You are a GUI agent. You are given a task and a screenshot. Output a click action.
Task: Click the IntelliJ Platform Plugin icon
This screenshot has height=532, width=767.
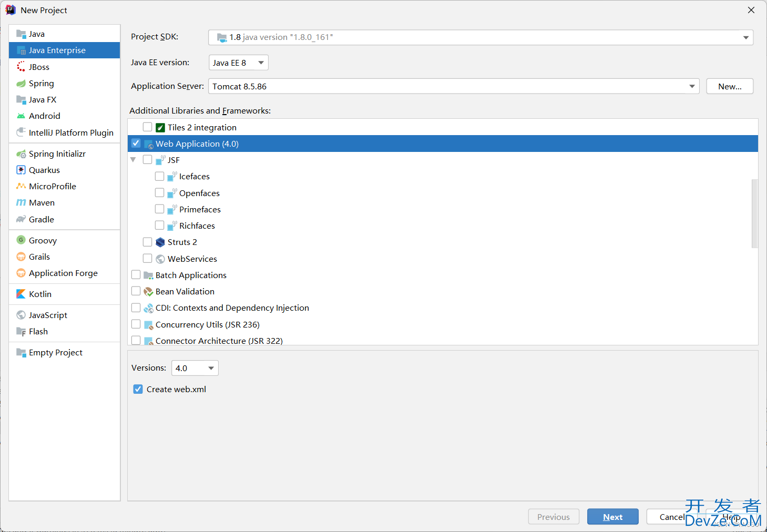coord(21,132)
